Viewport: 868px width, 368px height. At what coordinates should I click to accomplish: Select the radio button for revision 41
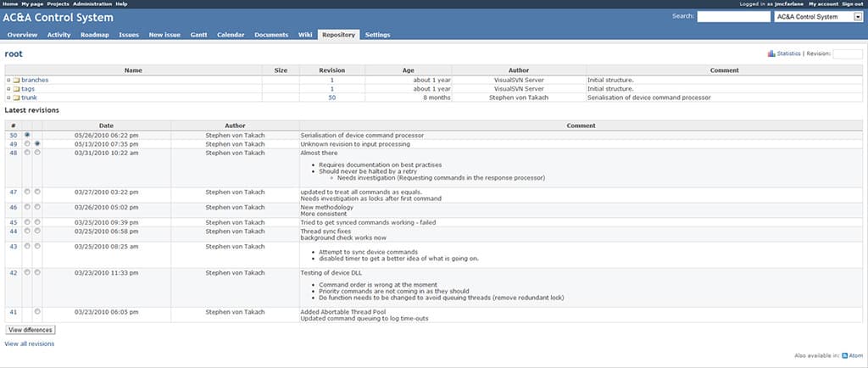pyautogui.click(x=37, y=311)
